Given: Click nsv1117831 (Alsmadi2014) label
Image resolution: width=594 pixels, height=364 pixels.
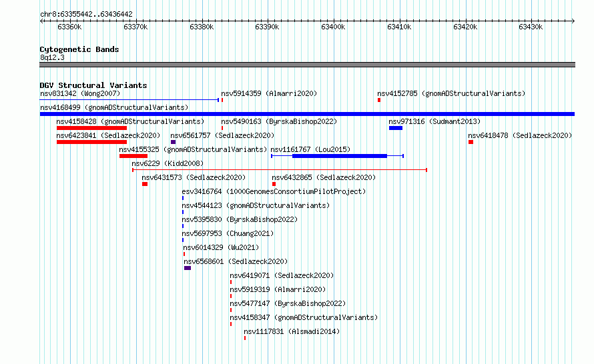Looking at the screenshot, I should [292, 331].
